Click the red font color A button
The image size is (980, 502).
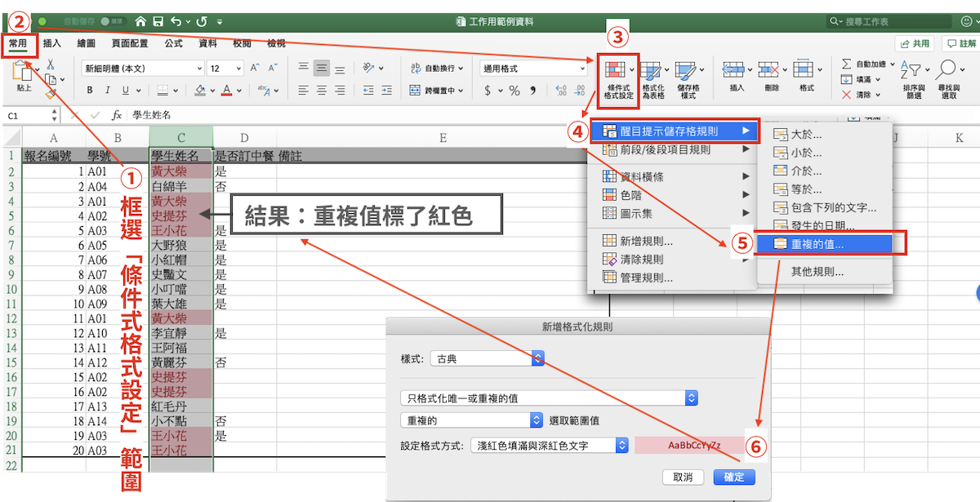click(x=227, y=91)
